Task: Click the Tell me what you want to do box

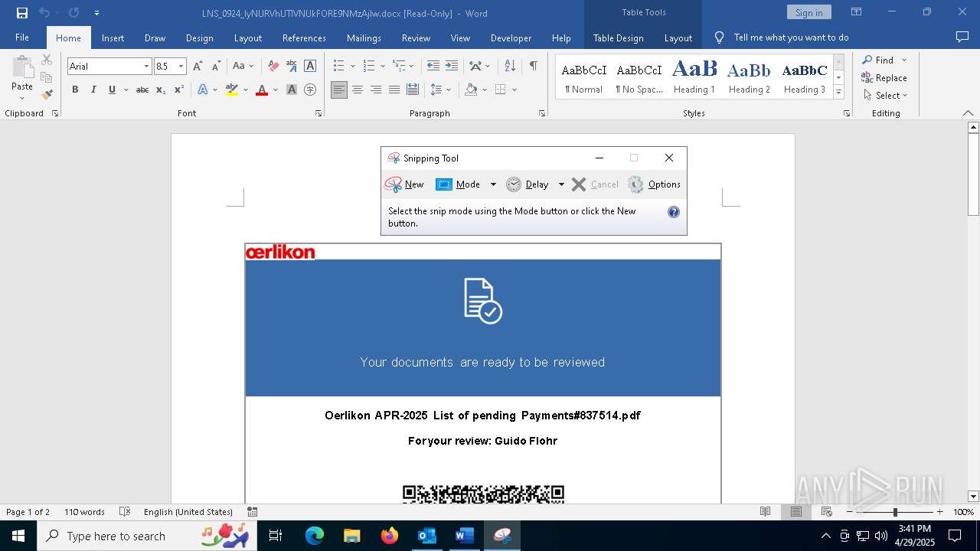Action: coord(791,37)
